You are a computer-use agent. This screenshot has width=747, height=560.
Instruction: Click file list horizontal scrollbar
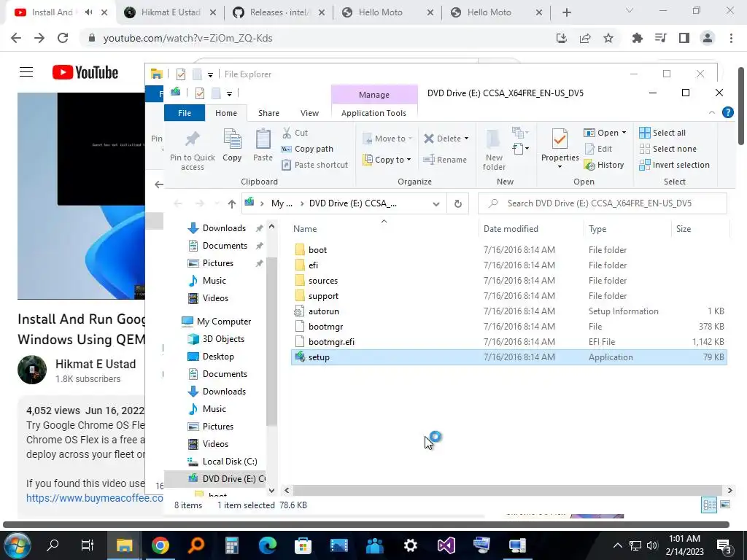point(508,490)
